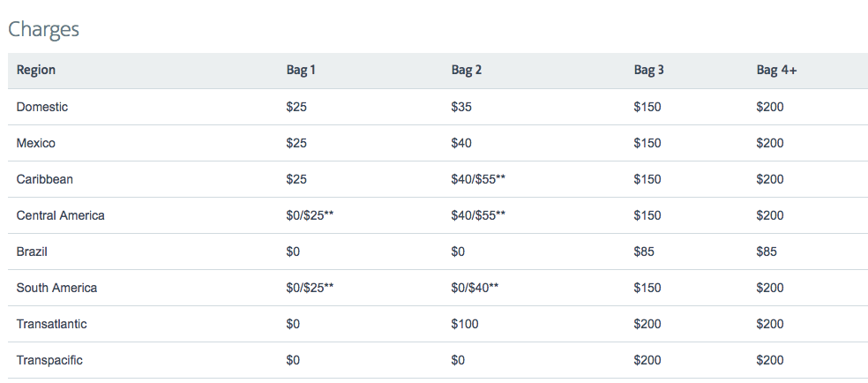Select the Transatlantic region label
The height and width of the screenshot is (383, 868).
coord(52,324)
